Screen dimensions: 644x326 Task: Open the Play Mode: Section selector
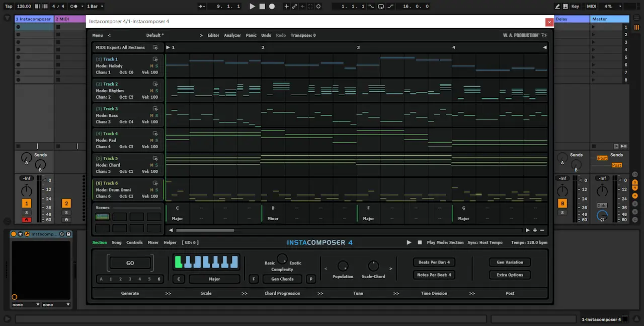point(445,242)
